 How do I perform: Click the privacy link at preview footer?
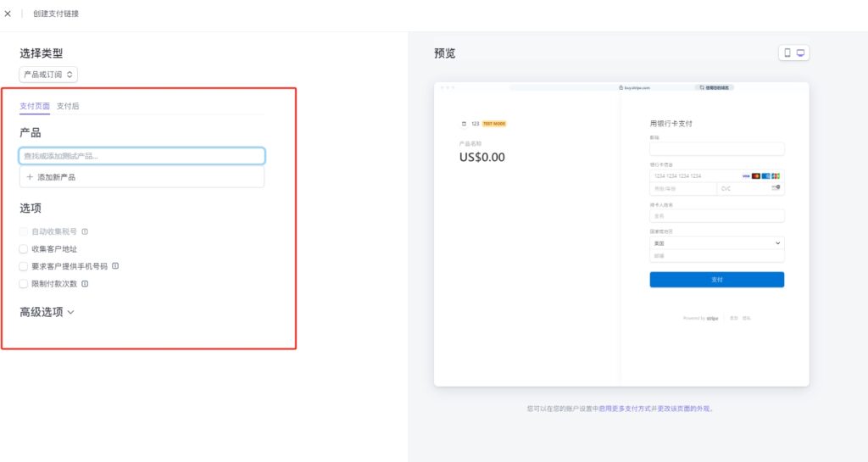746,318
